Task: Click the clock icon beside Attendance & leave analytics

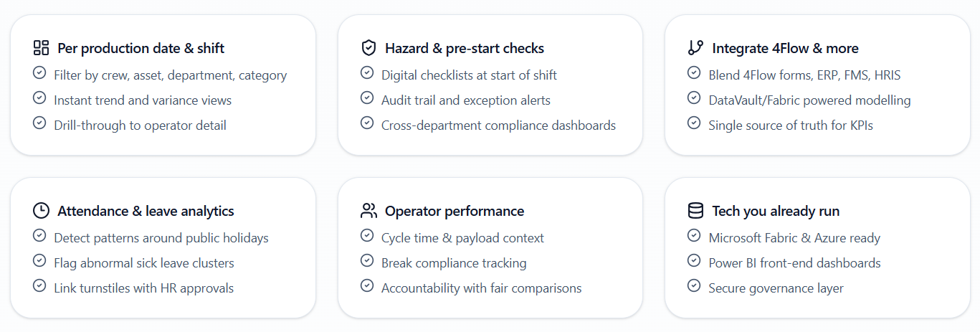Action: tap(41, 211)
